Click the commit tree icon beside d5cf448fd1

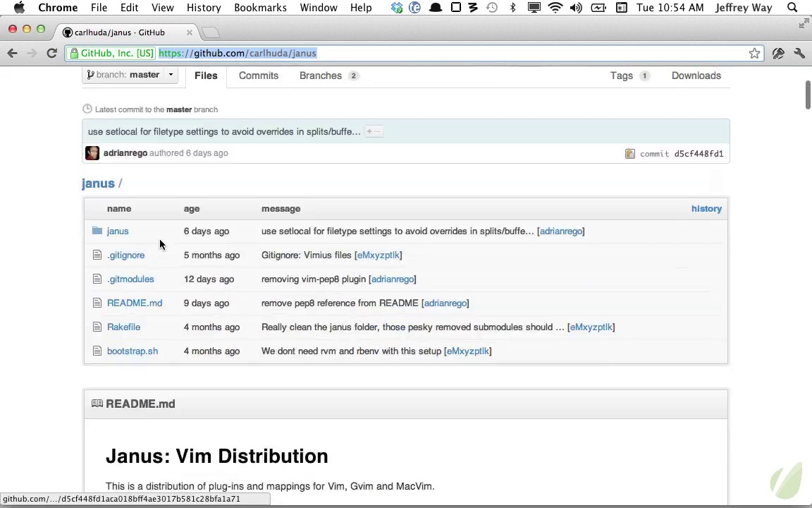click(x=629, y=153)
